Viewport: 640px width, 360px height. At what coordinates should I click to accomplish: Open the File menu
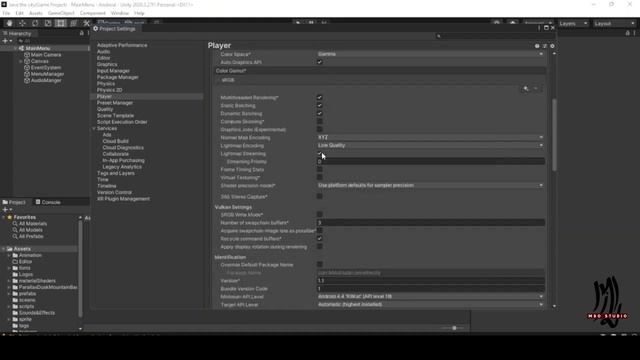(6, 13)
